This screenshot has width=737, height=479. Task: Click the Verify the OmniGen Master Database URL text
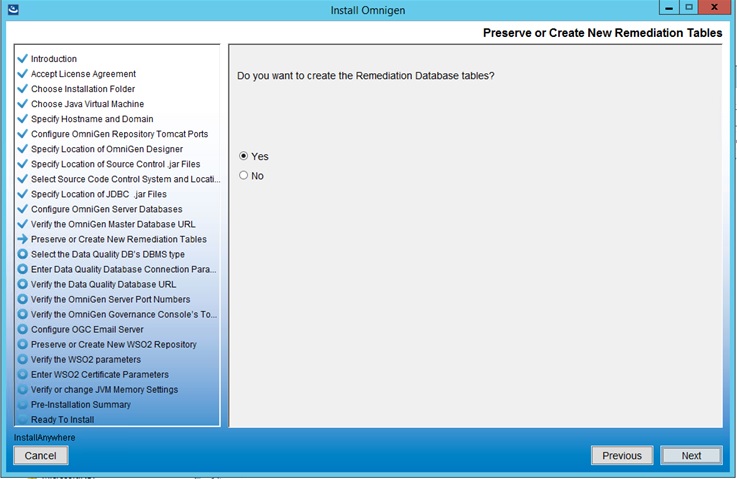point(113,224)
